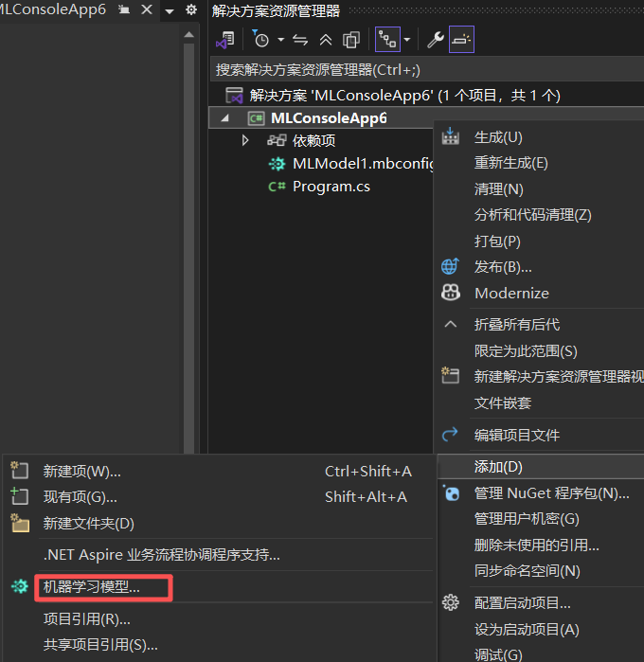
Task: Collapse all nodes with double chevron icon
Action: point(326,40)
